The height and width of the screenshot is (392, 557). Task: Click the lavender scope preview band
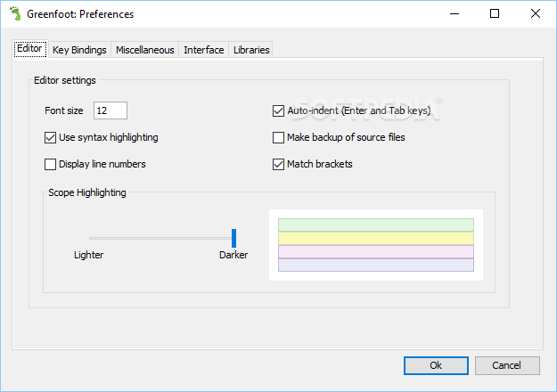(x=376, y=265)
